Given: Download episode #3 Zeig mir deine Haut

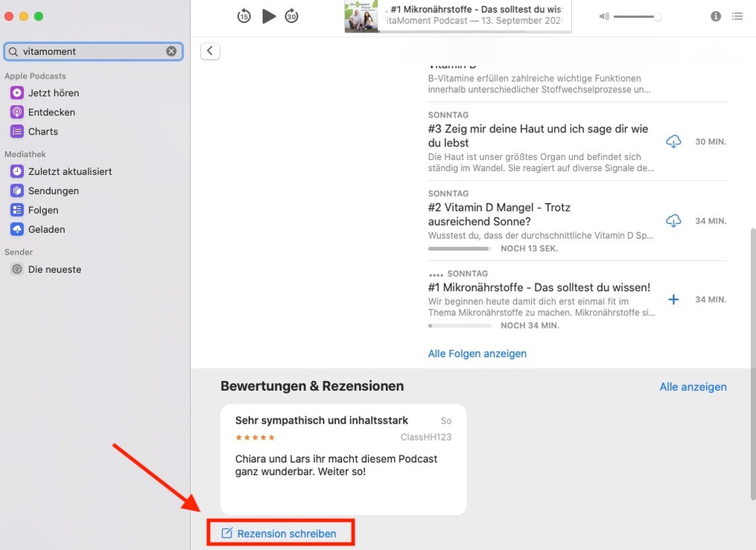Looking at the screenshot, I should pos(673,141).
